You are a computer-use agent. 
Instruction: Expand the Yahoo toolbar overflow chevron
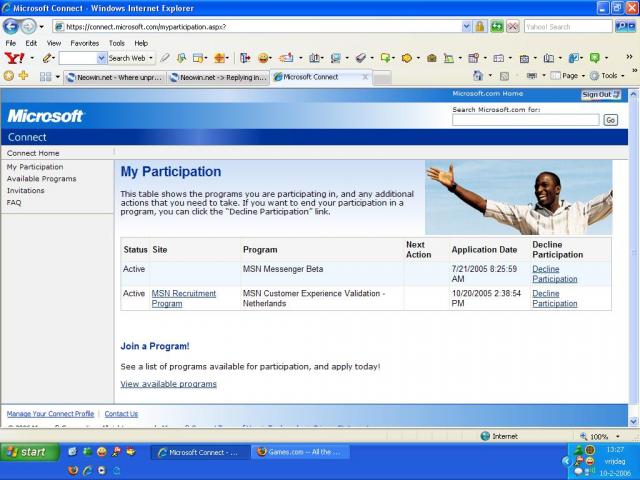click(629, 57)
